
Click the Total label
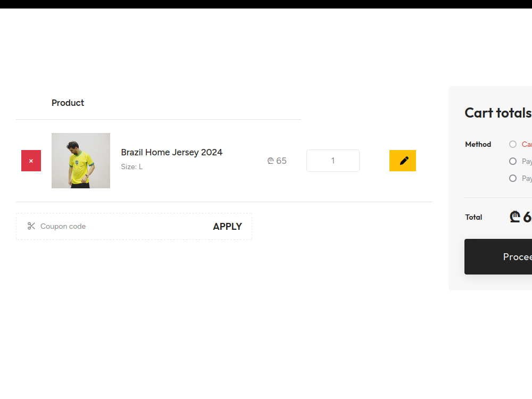click(x=473, y=217)
